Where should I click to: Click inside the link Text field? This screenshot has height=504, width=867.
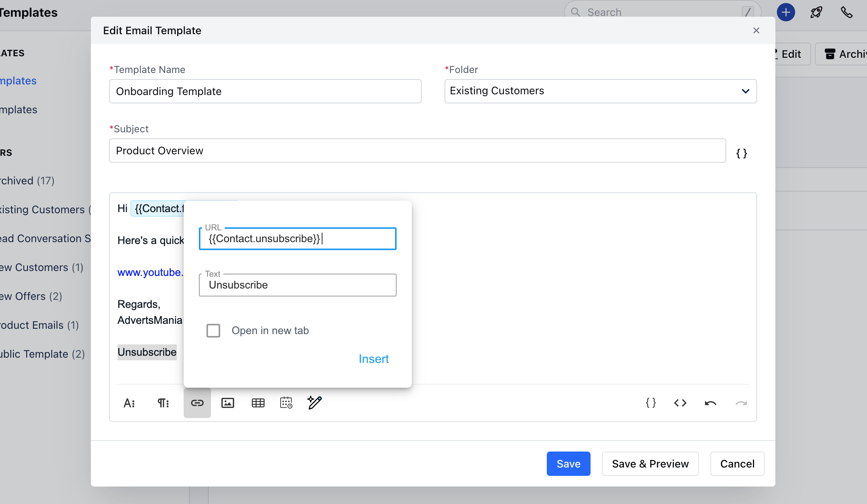(x=297, y=285)
